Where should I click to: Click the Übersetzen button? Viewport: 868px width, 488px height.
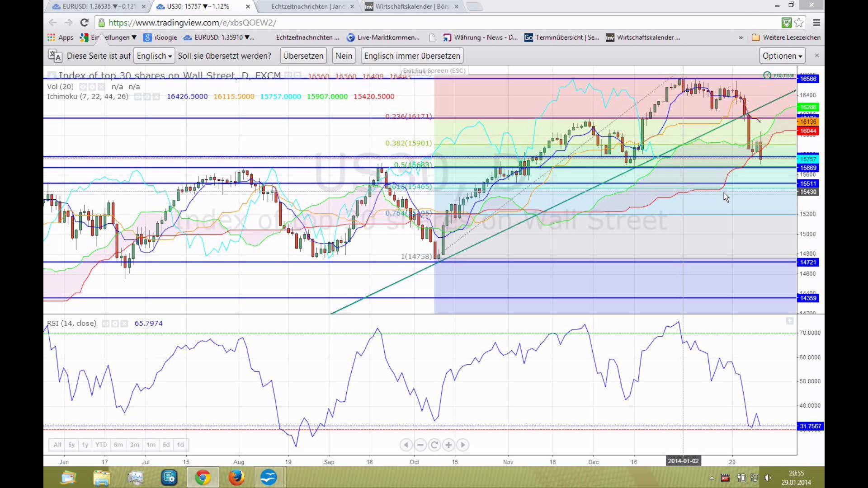coord(303,56)
